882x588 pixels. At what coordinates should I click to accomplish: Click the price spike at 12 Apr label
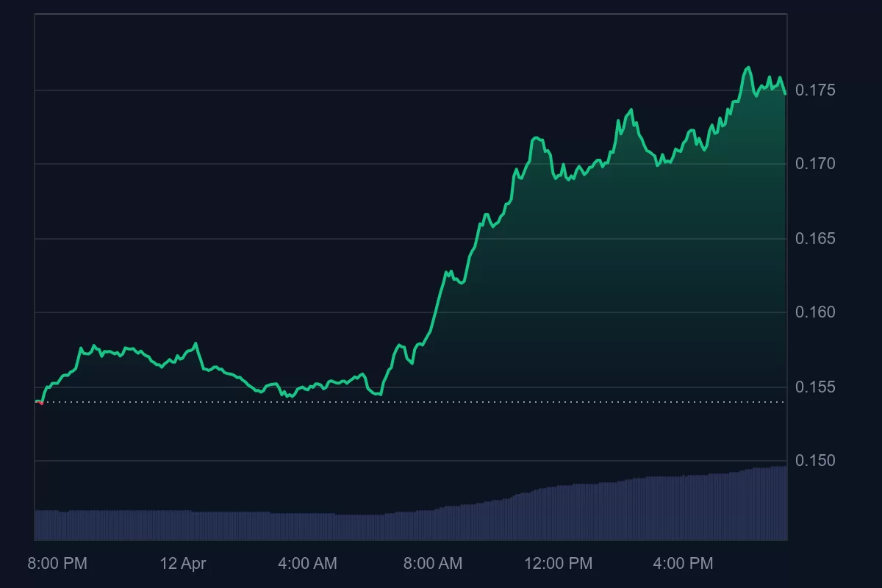tap(196, 343)
